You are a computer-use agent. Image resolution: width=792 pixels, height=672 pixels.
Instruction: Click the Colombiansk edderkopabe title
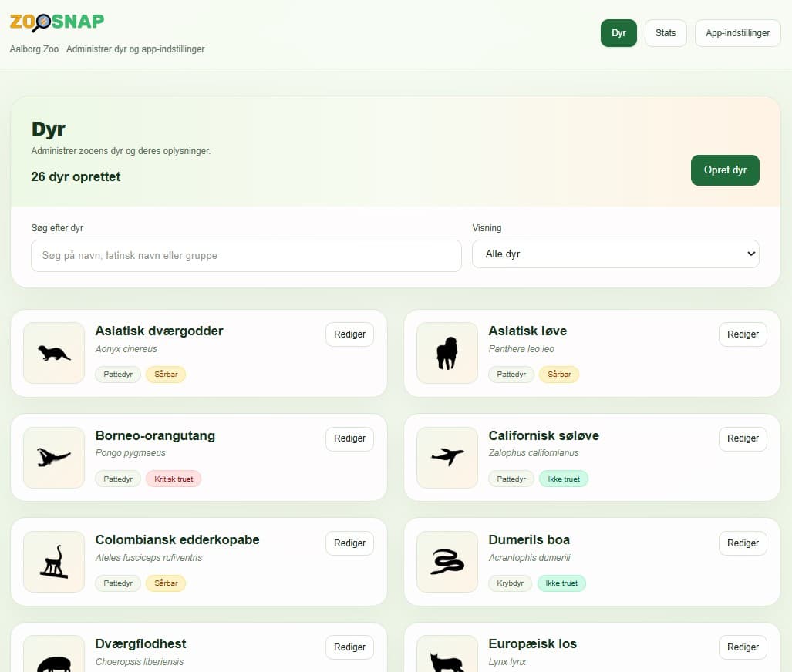[x=177, y=539]
